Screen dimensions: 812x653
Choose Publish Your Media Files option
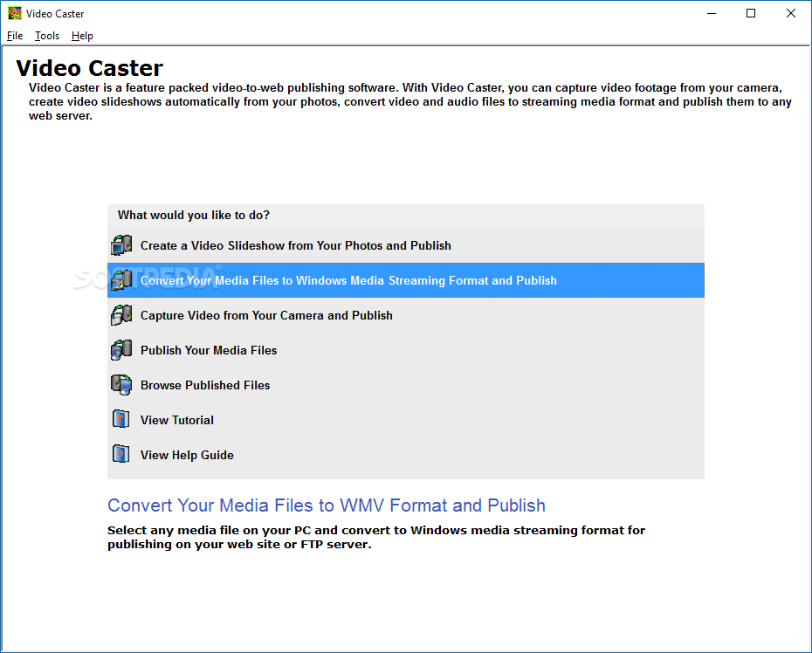[405, 350]
